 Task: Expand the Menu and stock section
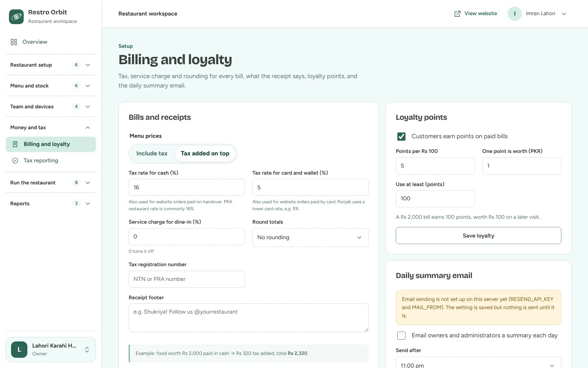[51, 86]
